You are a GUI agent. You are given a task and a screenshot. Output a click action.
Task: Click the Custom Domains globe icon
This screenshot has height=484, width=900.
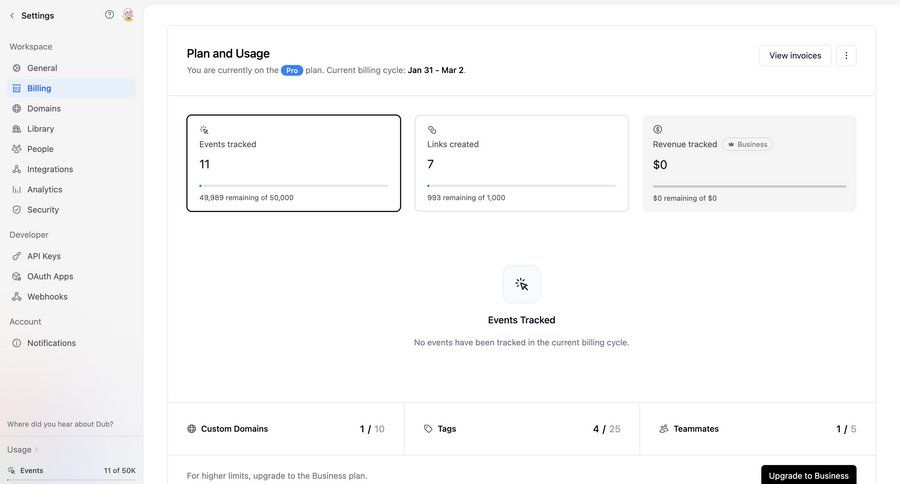192,429
